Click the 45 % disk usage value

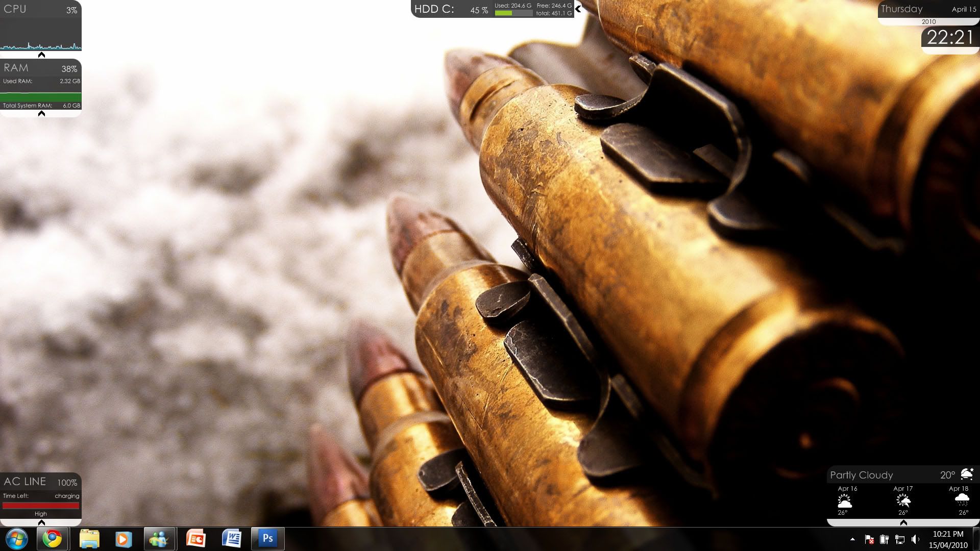click(479, 10)
